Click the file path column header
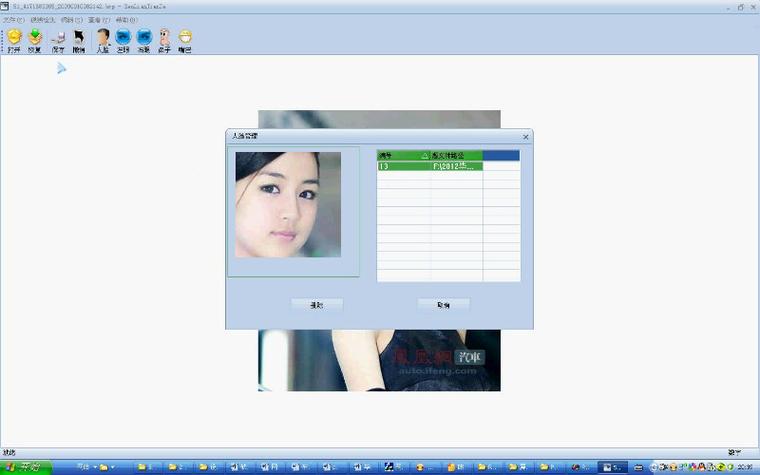 [457, 156]
